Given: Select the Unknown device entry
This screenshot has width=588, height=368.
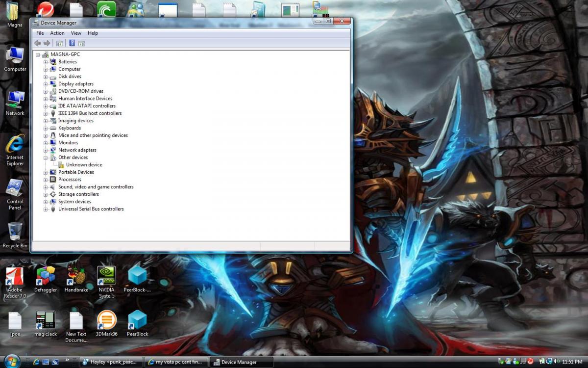Looking at the screenshot, I should coord(84,165).
